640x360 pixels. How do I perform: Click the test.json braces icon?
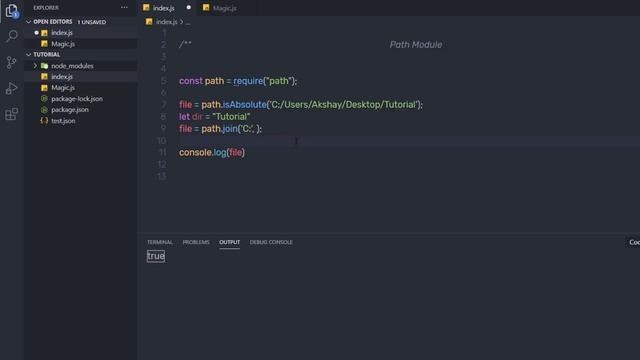[x=44, y=120]
